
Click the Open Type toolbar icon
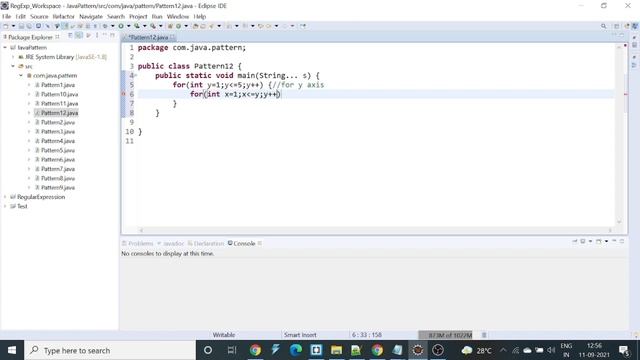click(196, 26)
